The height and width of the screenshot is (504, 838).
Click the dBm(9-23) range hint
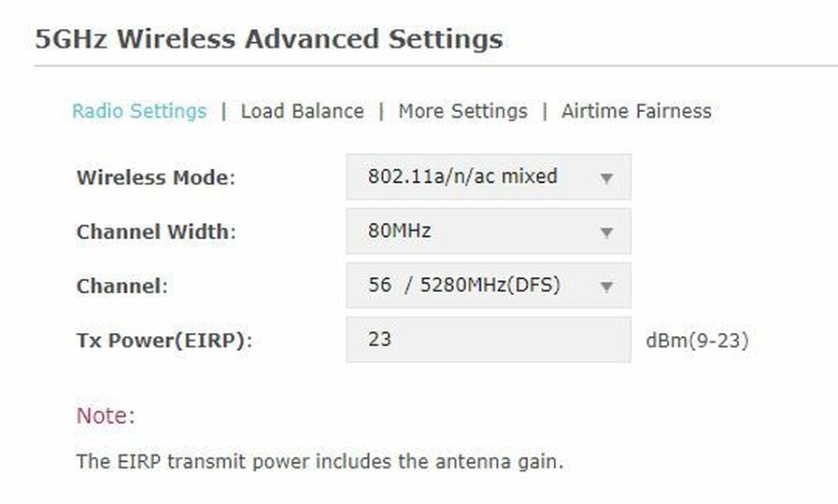coord(697,341)
